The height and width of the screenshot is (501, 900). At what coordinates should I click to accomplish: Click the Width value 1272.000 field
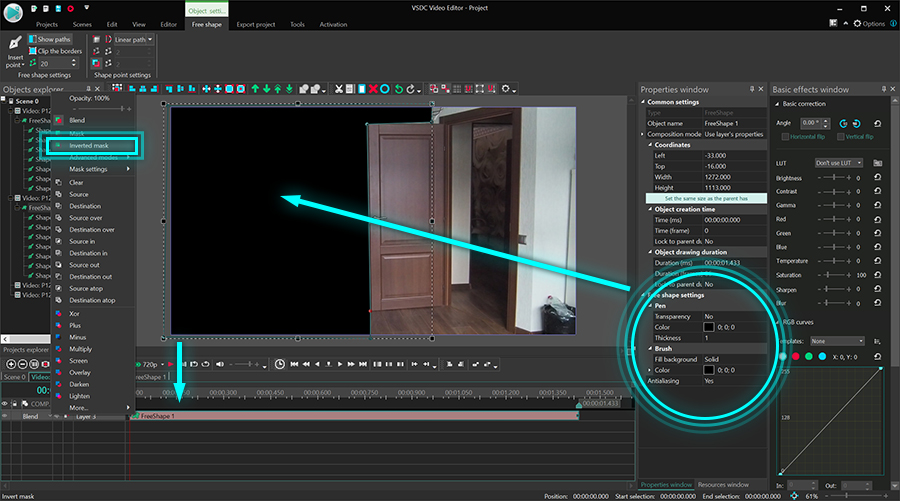point(734,177)
